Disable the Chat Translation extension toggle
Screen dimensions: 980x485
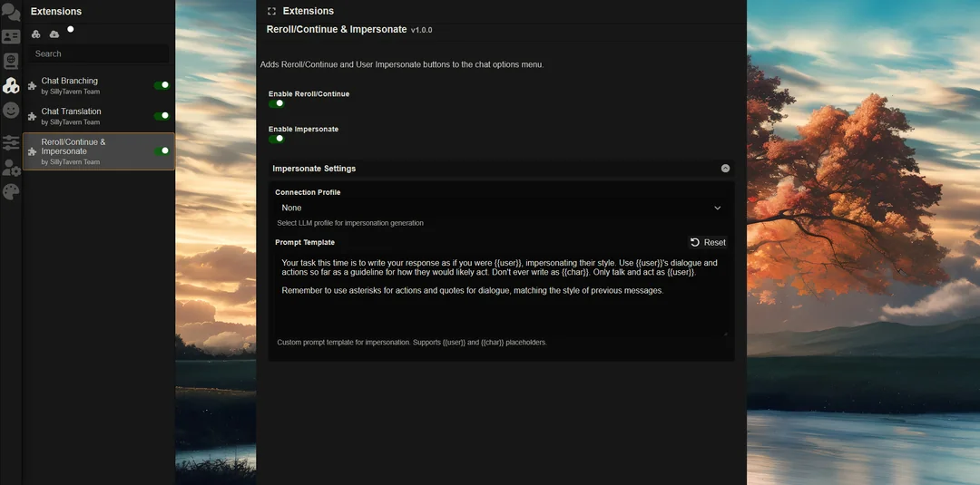click(162, 115)
